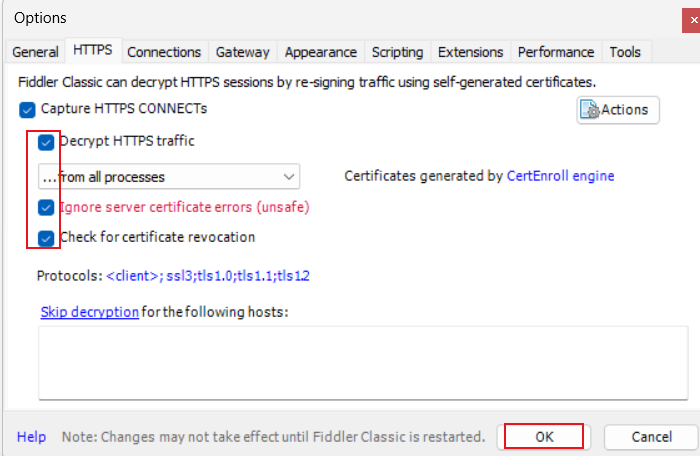Viewport: 700px width, 456px height.
Task: Cancel the Options dialog
Action: [x=651, y=436]
